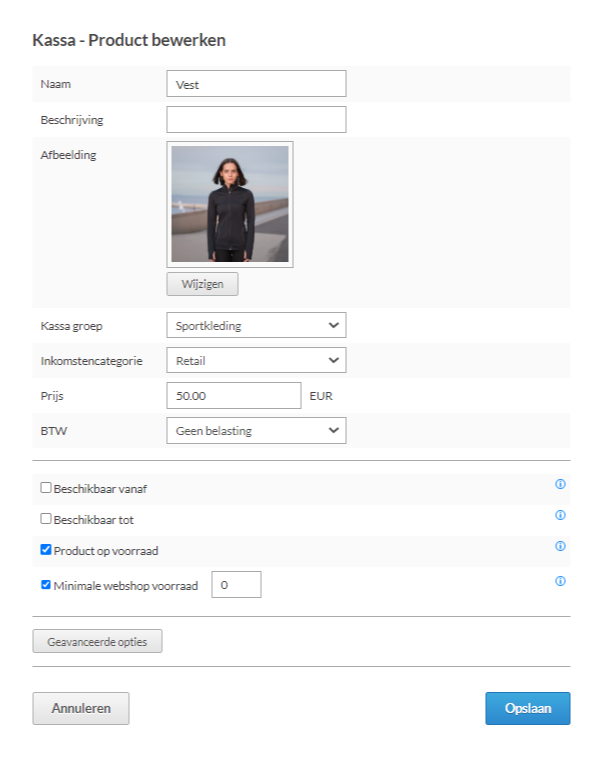Image resolution: width=609 pixels, height=764 pixels.
Task: Uncheck Product op voorraad
Action: point(46,550)
